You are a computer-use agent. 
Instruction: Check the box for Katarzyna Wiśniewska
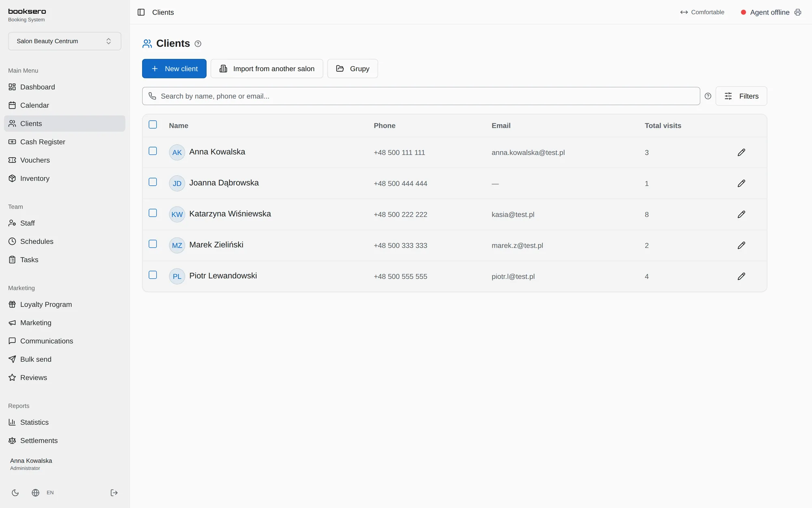[153, 213]
